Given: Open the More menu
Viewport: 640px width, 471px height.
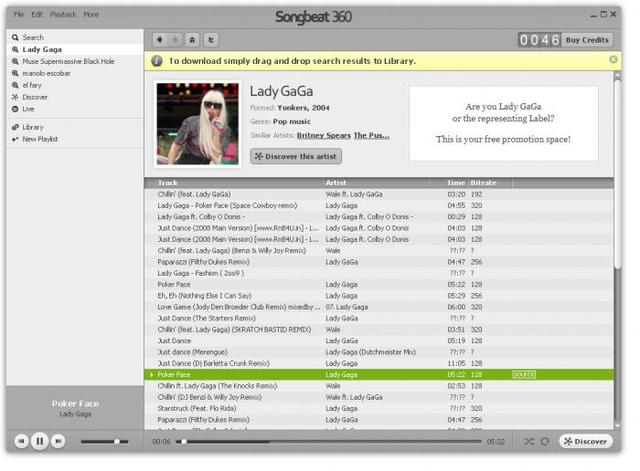Looking at the screenshot, I should (91, 14).
